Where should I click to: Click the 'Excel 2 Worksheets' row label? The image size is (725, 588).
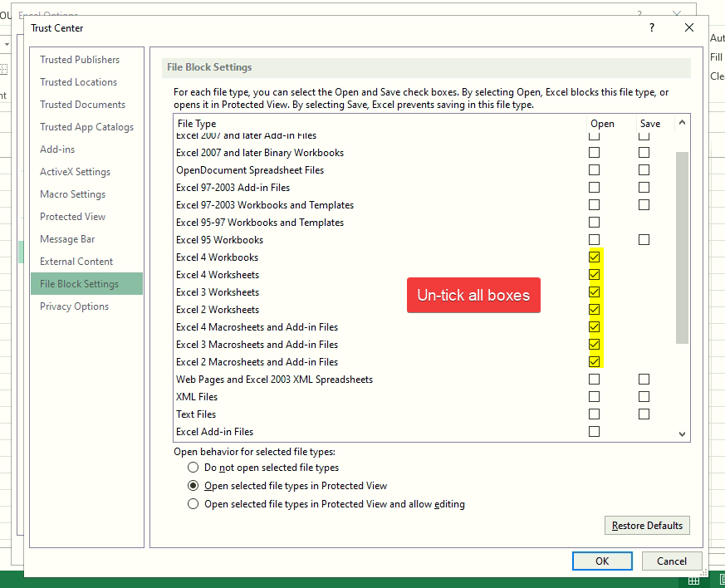pyautogui.click(x=218, y=309)
